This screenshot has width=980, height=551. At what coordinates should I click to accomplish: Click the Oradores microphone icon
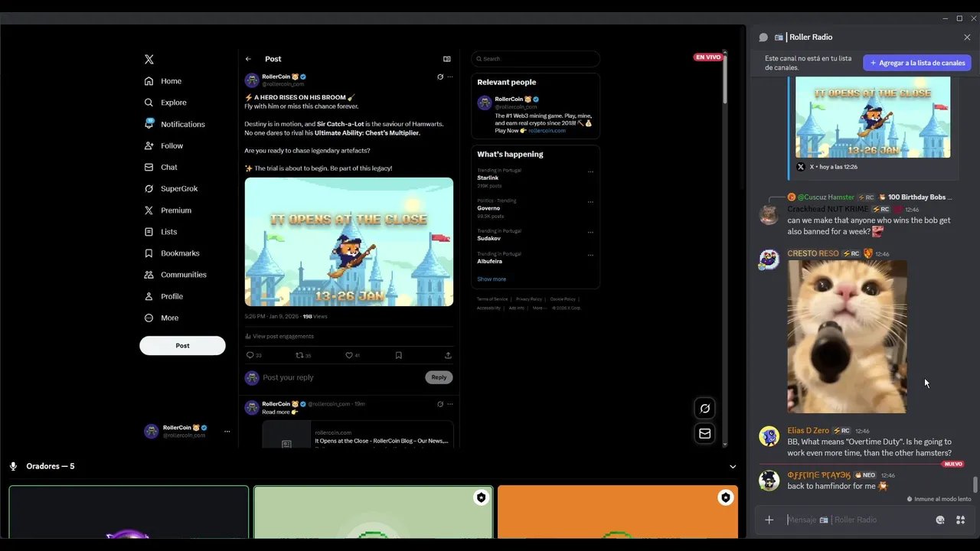14,466
